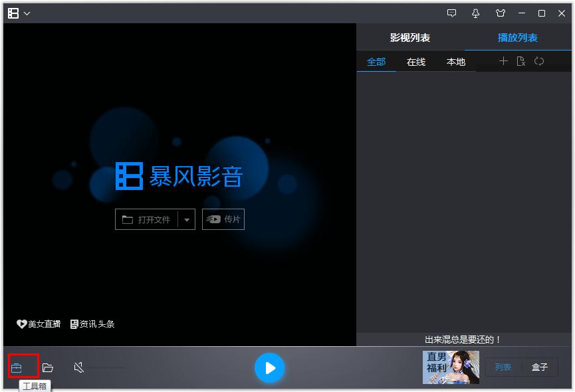Screen dimensions: 575x392
Task: Click the notification bell icon
Action: [x=475, y=13]
